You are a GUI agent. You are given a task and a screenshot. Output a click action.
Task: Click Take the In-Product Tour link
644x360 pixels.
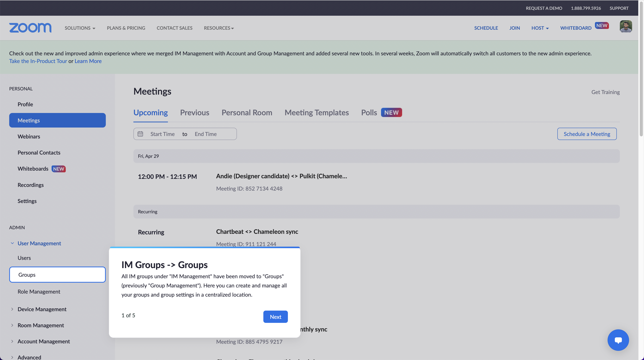point(38,61)
